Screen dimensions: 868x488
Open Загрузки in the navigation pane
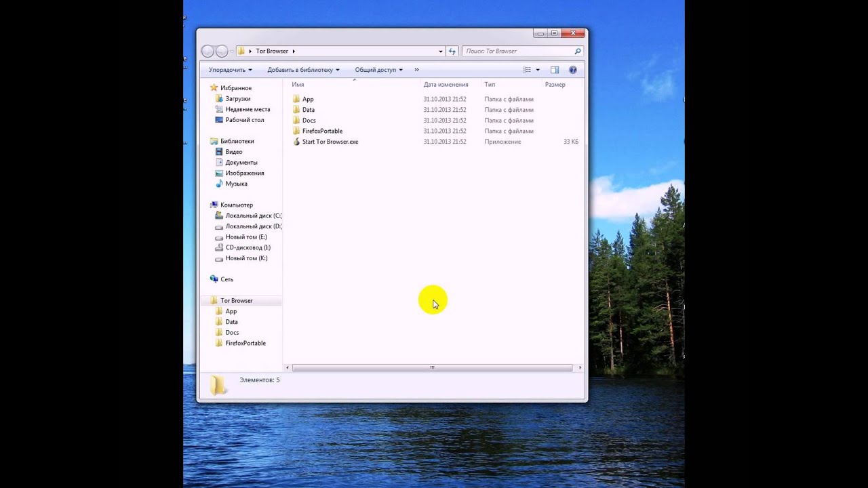click(238, 99)
